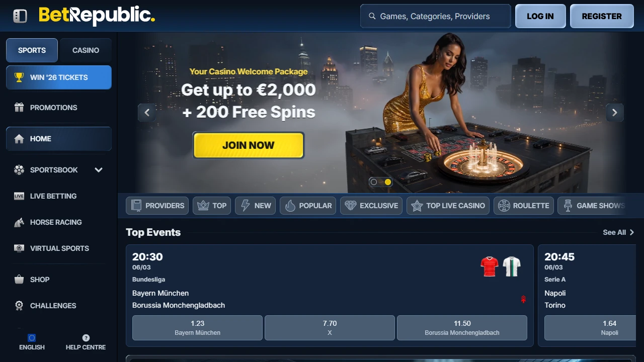Screen dimensions: 644x362
Task: Open the Help Centre question mark icon
Action: pyautogui.click(x=86, y=338)
